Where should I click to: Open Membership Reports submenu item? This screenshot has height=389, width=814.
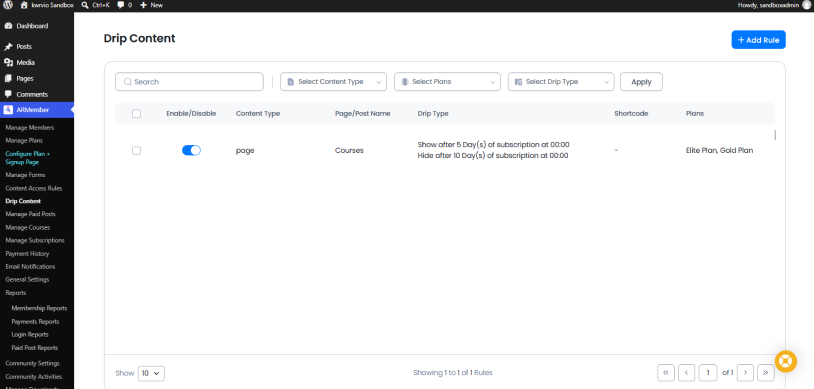[39, 308]
